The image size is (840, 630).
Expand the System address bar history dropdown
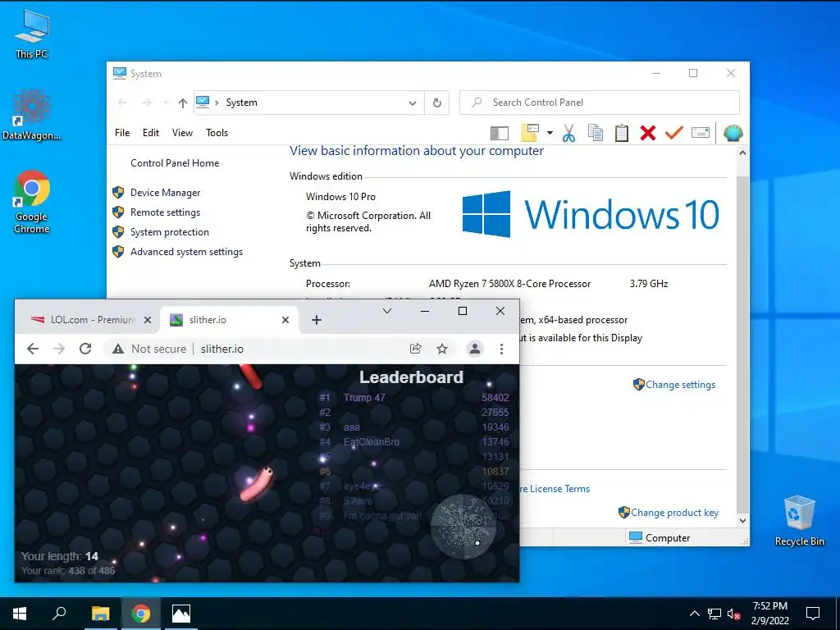pos(413,103)
